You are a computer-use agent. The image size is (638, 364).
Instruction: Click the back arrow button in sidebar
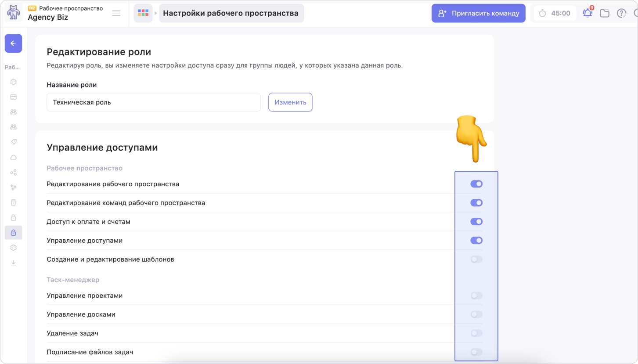(13, 43)
